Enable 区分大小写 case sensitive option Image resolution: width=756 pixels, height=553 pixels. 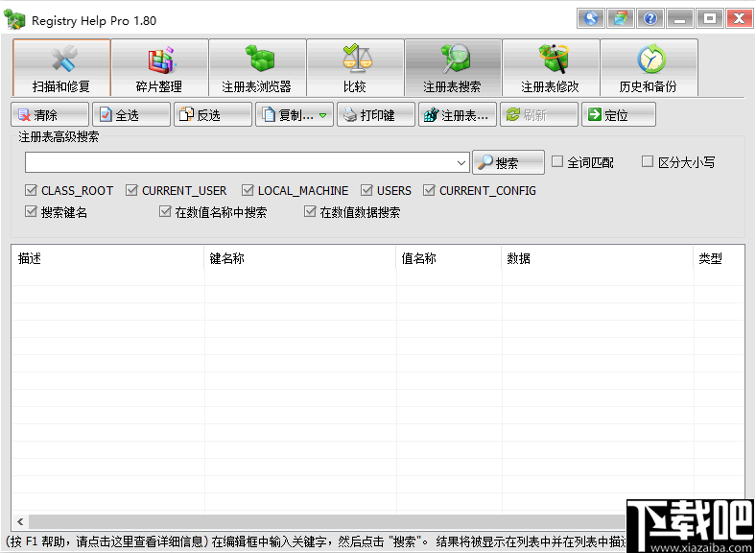[x=678, y=162]
